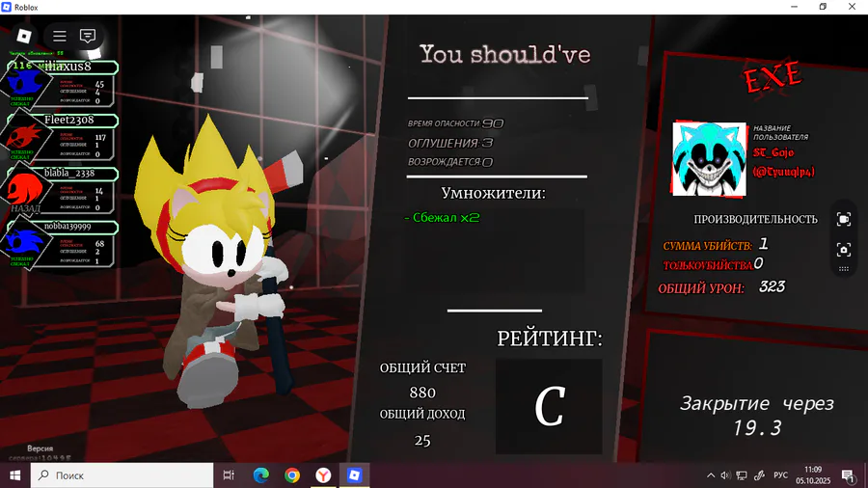Switch the РУС input language indicator

780,475
